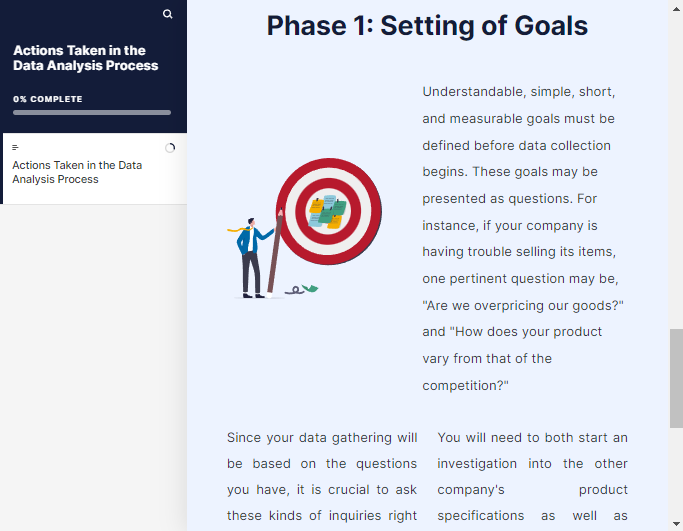
Task: Click the Phase 1: Setting of Goals heading
Action: coord(427,25)
